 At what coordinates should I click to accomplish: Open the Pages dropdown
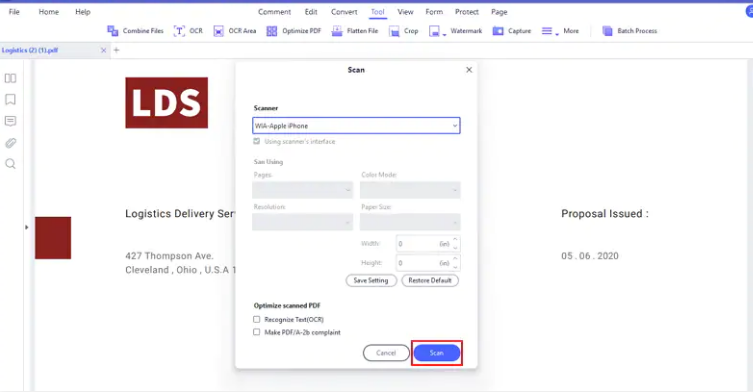[x=303, y=190]
